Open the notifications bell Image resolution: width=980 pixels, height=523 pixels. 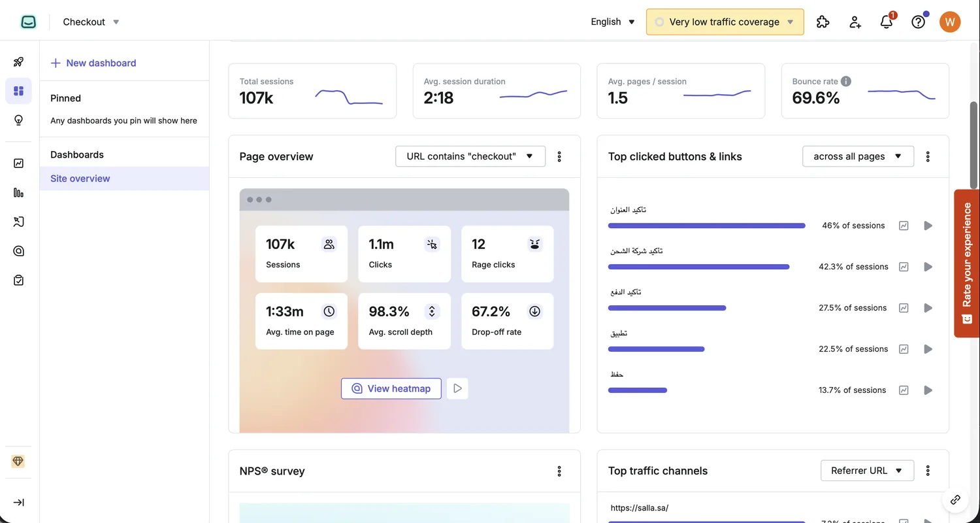[887, 22]
